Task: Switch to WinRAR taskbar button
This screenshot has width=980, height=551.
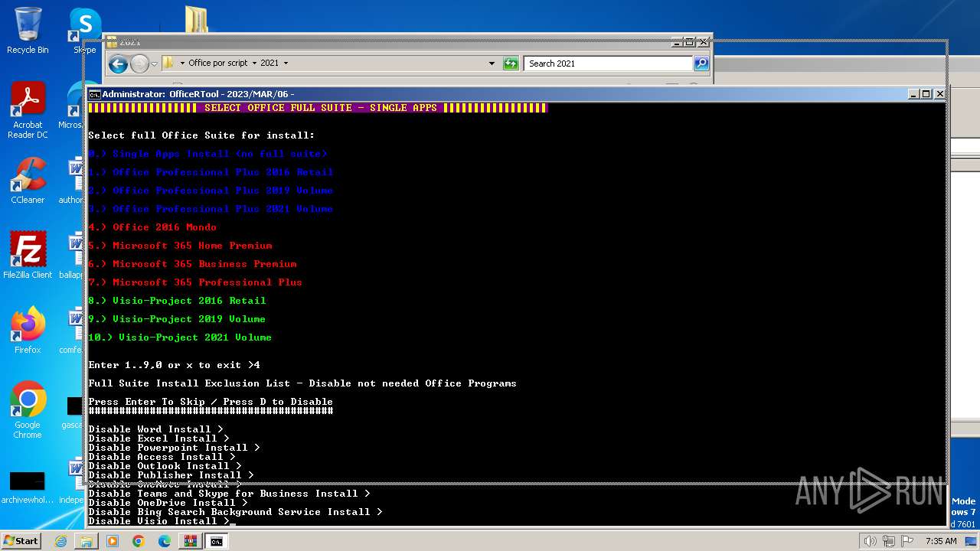Action: [x=190, y=541]
